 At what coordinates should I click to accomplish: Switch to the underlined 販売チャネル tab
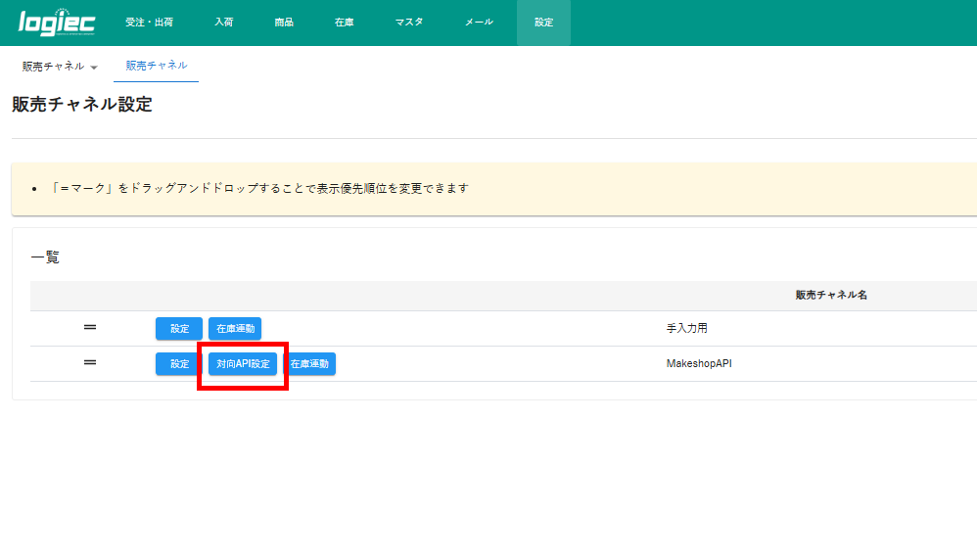157,66
